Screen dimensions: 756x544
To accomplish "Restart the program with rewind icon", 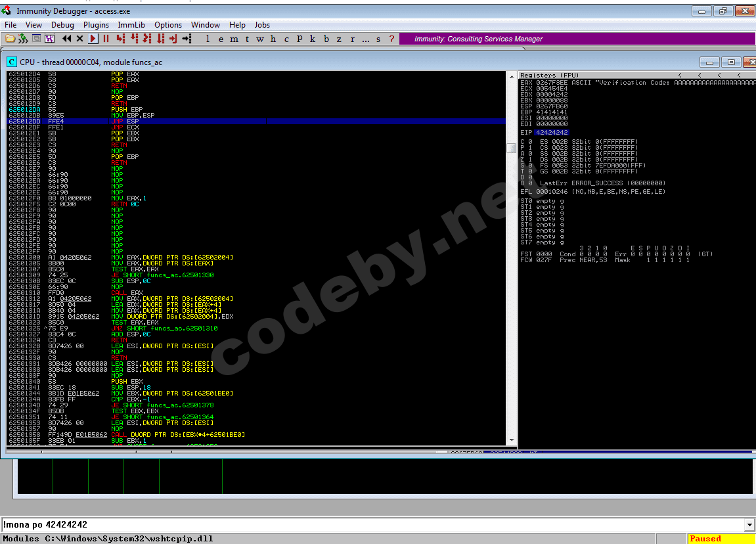I will click(x=66, y=39).
